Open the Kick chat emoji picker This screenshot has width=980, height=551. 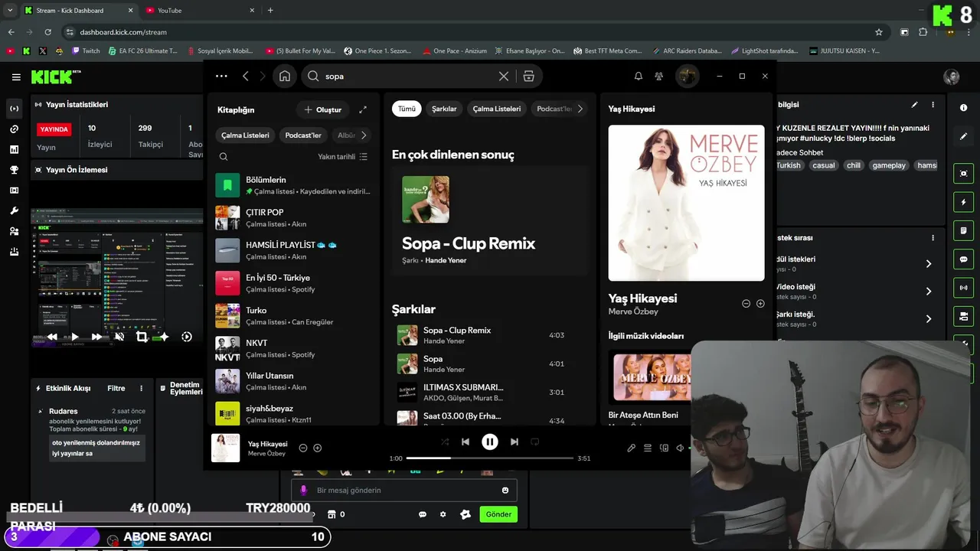[x=505, y=491]
